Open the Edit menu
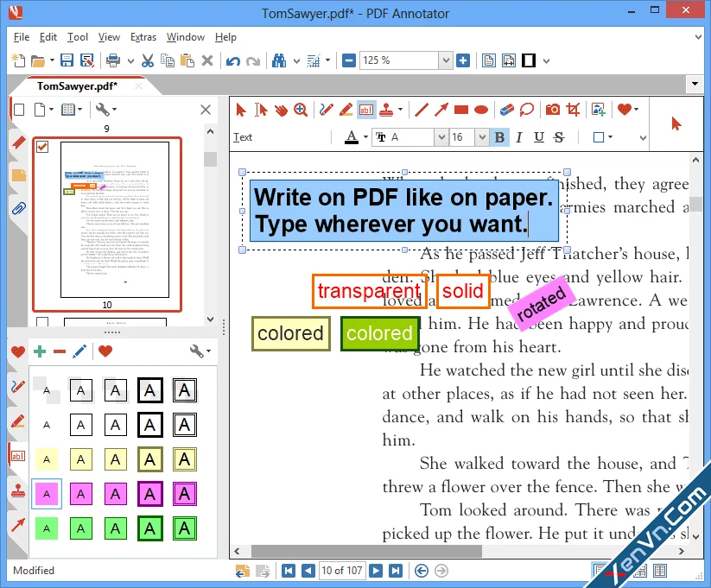The image size is (711, 588). pyautogui.click(x=48, y=37)
